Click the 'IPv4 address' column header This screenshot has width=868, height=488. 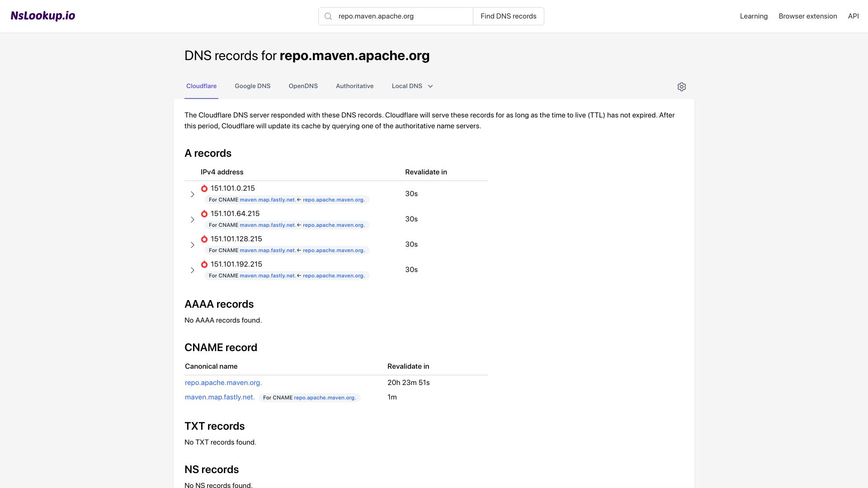pos(222,172)
